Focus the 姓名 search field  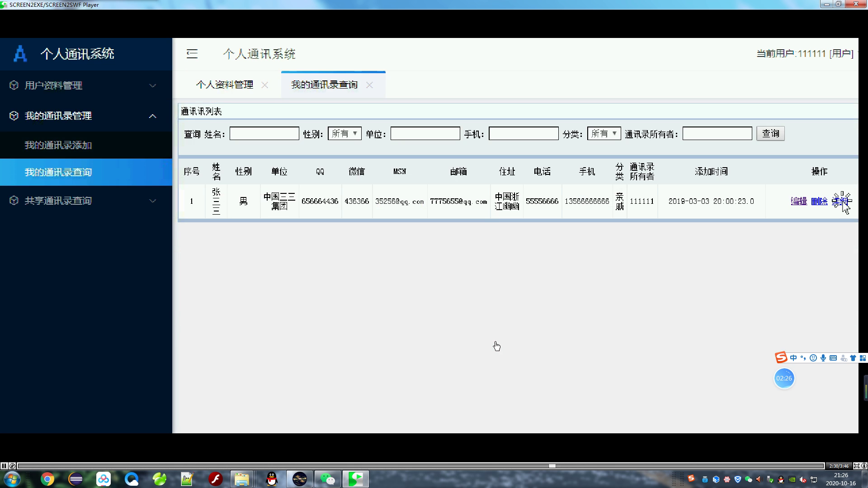point(264,133)
